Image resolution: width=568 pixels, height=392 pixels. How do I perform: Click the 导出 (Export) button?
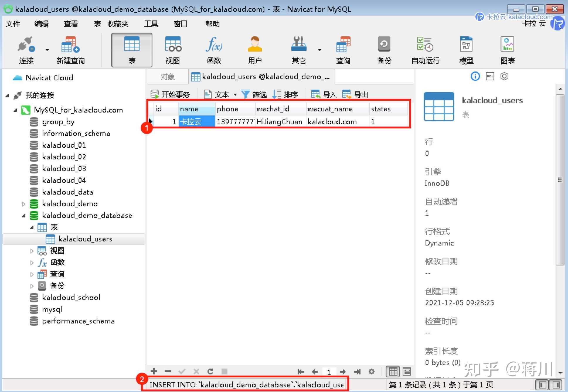(x=356, y=94)
